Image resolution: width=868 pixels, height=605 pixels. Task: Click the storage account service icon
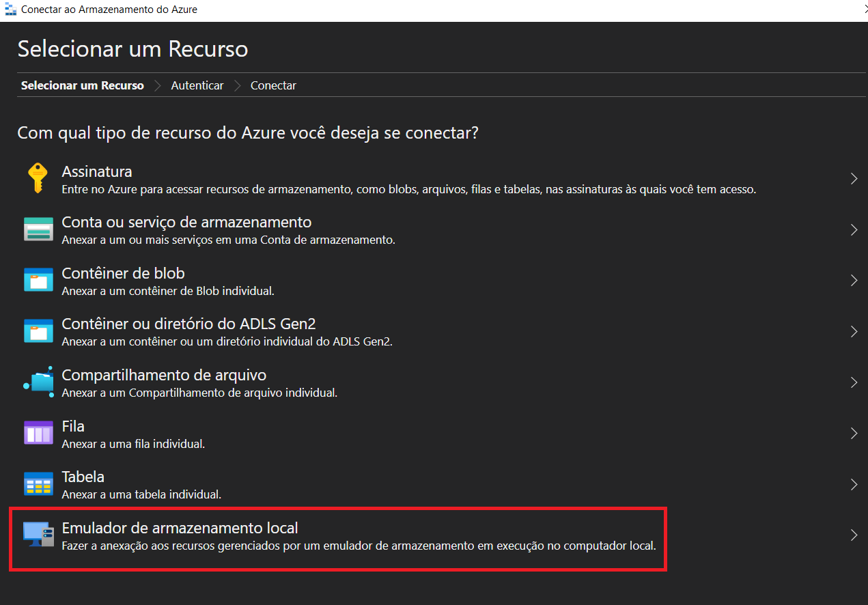coord(38,229)
